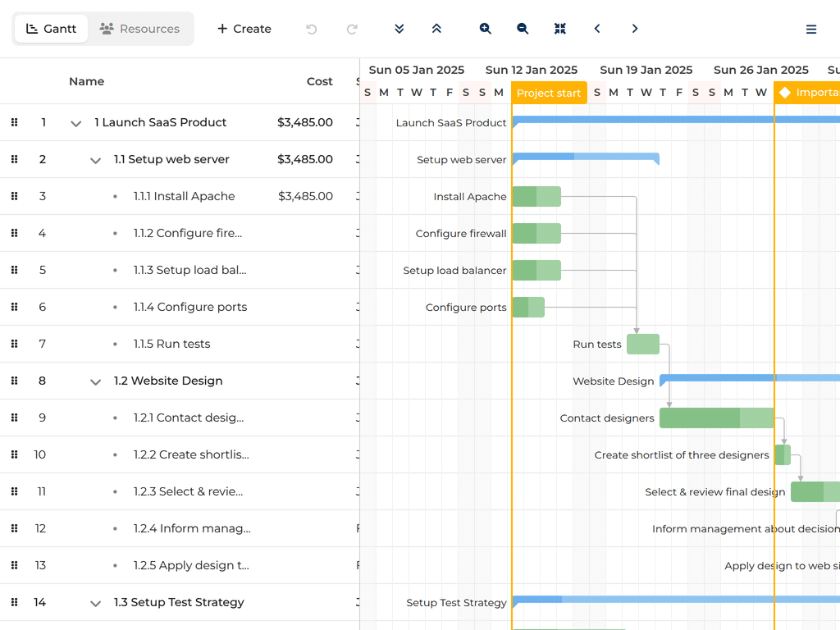
Task: Select the Gantt tab
Action: pyautogui.click(x=52, y=29)
